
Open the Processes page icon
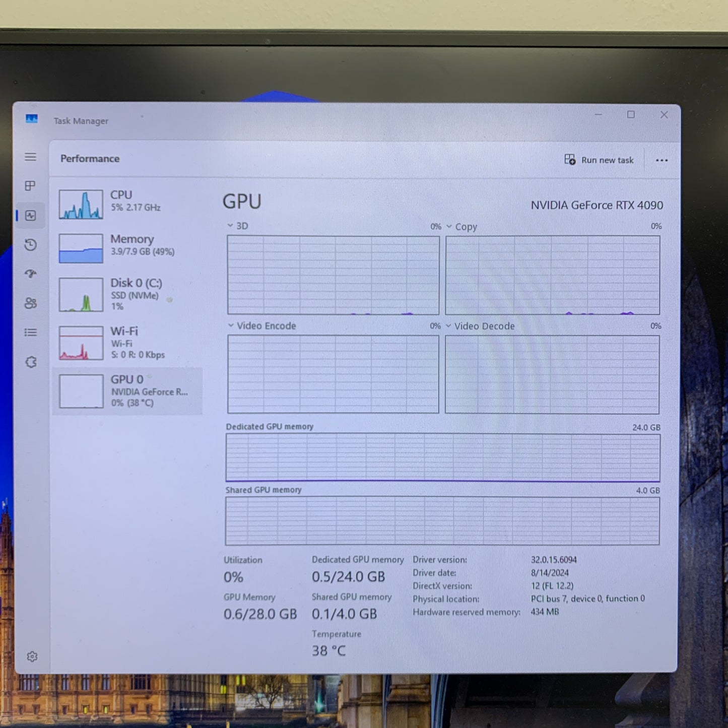point(30,186)
